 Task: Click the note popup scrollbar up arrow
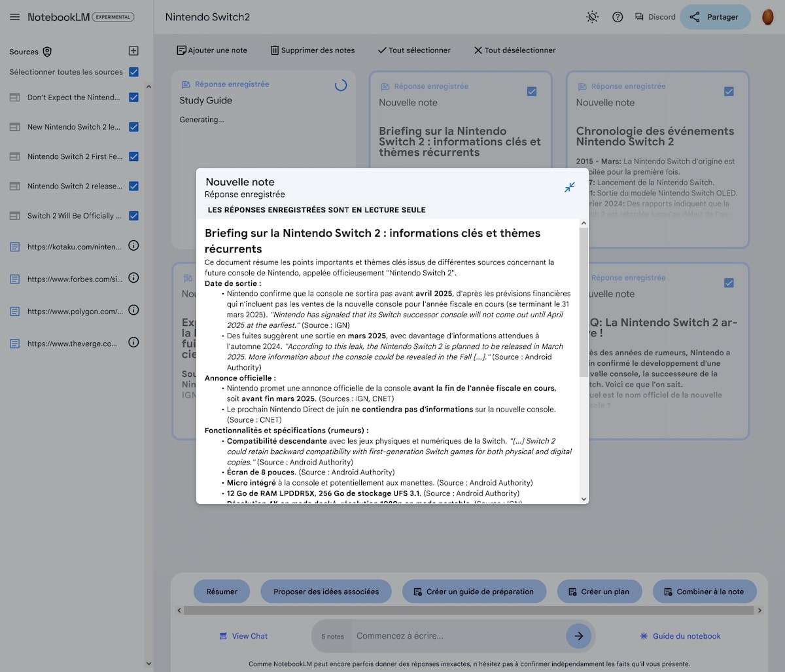coord(584,223)
